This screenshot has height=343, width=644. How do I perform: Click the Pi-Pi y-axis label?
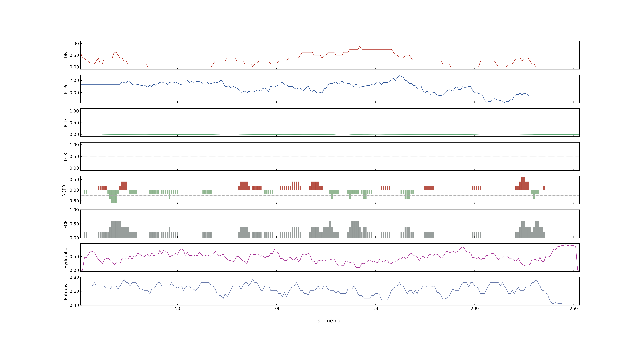[x=66, y=89]
